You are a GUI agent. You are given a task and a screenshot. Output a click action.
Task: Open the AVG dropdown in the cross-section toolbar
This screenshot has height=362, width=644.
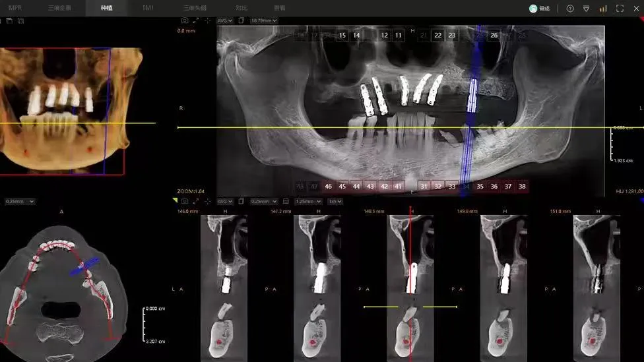pyautogui.click(x=225, y=202)
